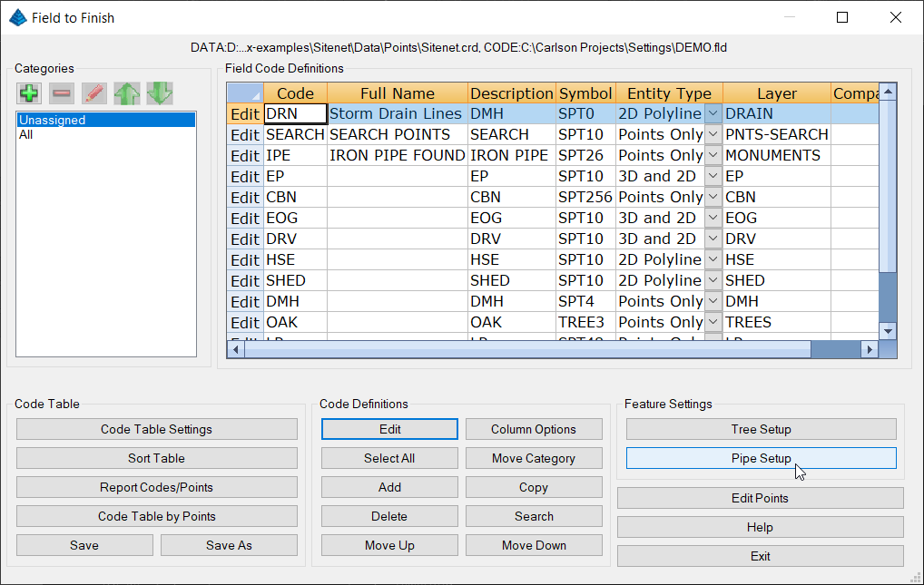
Task: Sort the code table
Action: (156, 458)
